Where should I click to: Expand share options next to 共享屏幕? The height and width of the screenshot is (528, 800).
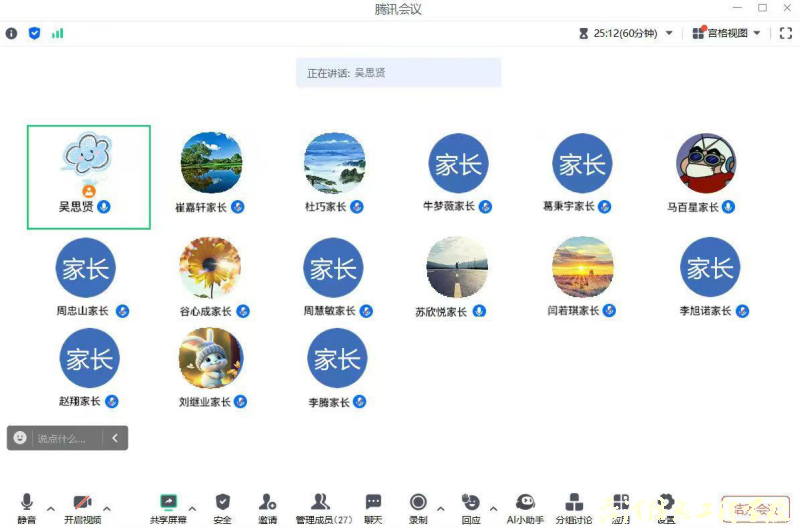click(192, 509)
